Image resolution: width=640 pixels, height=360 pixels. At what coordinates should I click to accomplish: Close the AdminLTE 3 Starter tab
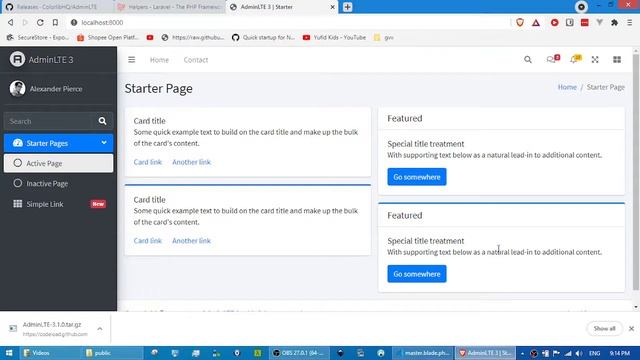[332, 7]
